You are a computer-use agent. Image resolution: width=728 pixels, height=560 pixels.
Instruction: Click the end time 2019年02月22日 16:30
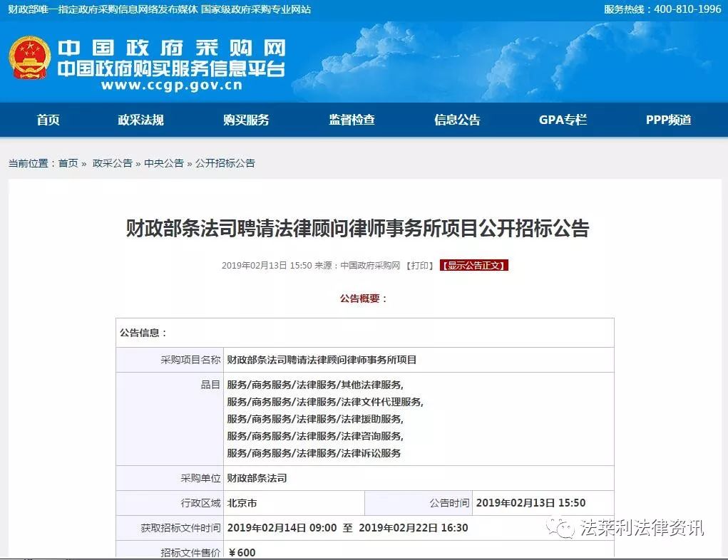[x=414, y=528]
